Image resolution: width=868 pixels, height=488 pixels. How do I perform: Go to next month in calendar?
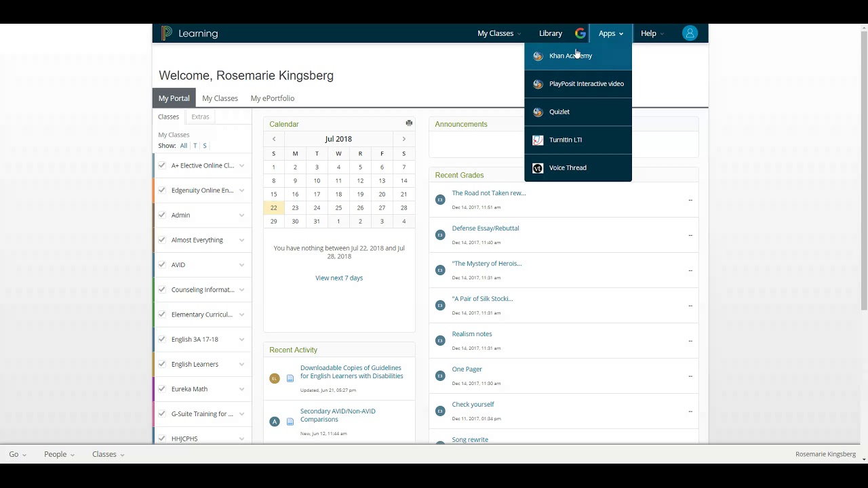[x=403, y=139]
